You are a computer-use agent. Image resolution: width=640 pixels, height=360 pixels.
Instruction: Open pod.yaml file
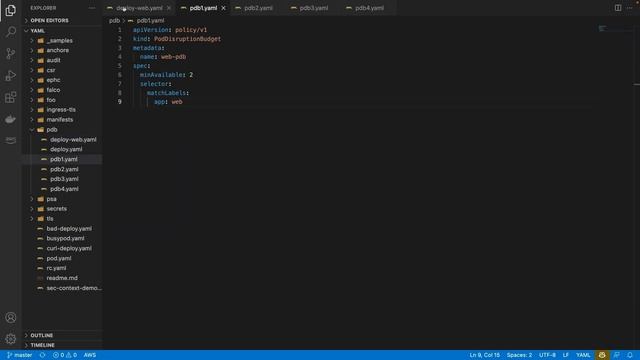coord(58,258)
